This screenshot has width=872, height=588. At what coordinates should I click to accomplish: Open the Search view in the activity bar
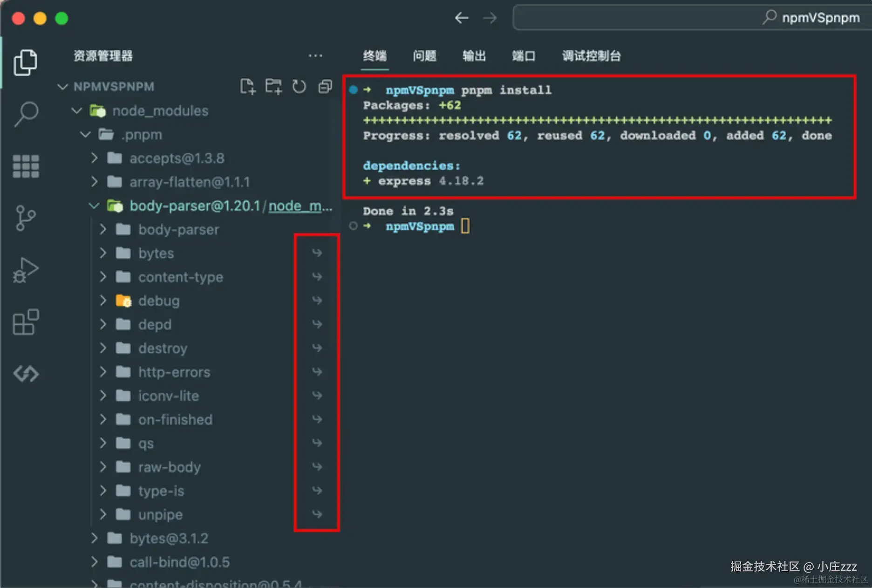[x=26, y=114]
